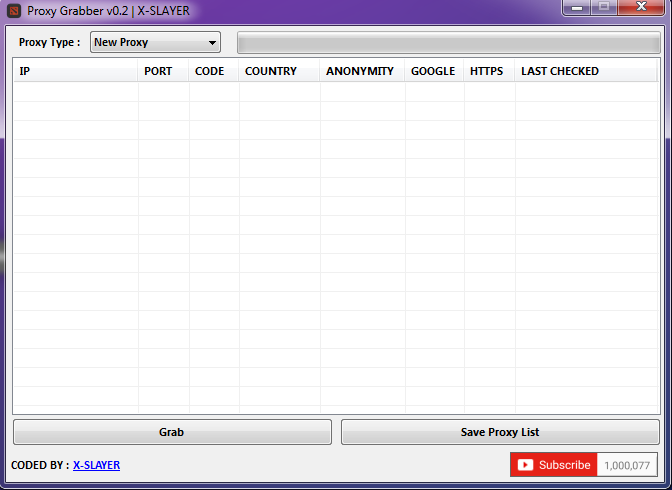Click the grab progress bar
Image resolution: width=672 pixels, height=490 pixels.
tap(449, 42)
